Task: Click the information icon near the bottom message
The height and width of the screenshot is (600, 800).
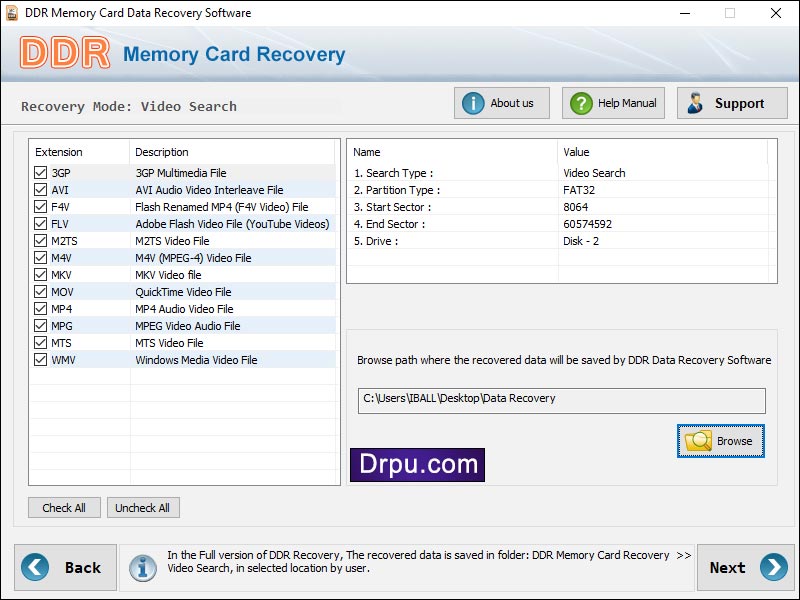Action: pyautogui.click(x=142, y=567)
